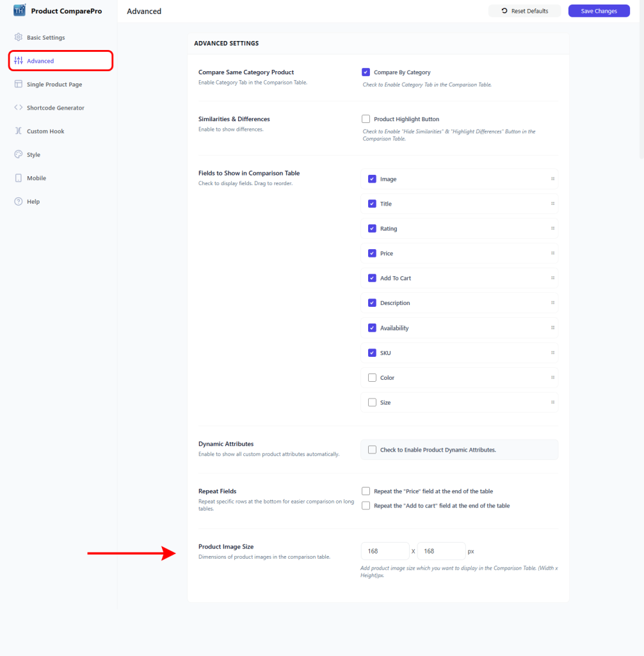Grab the drag handle on Size row

point(552,402)
